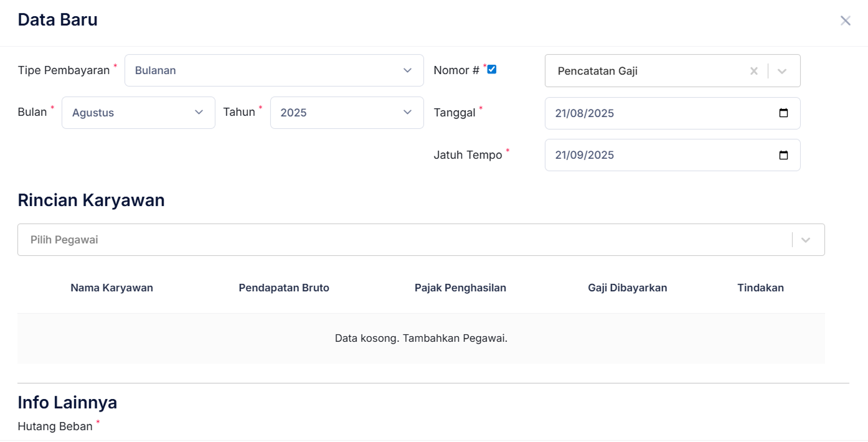
Task: Clear the Pencatatan Gaji selection with the X
Action: point(753,71)
